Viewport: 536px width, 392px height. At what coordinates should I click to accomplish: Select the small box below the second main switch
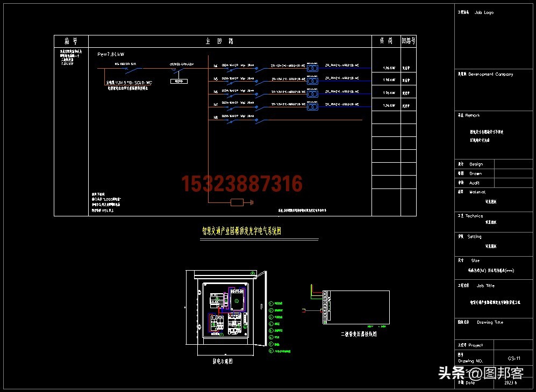(x=178, y=81)
